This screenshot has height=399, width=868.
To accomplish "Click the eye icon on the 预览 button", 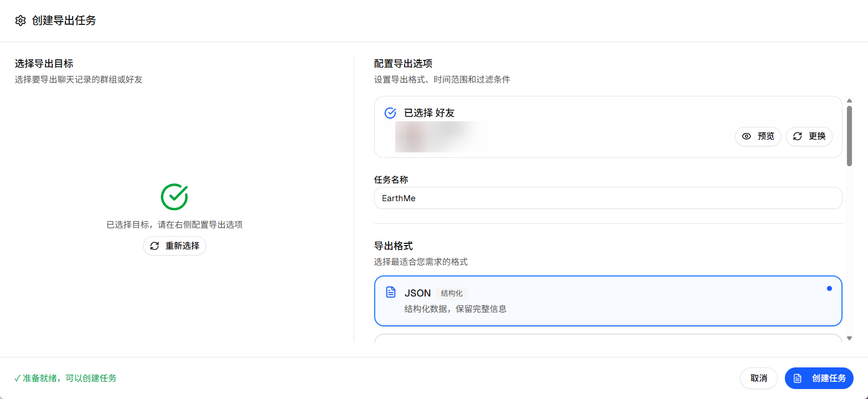I will pyautogui.click(x=746, y=136).
